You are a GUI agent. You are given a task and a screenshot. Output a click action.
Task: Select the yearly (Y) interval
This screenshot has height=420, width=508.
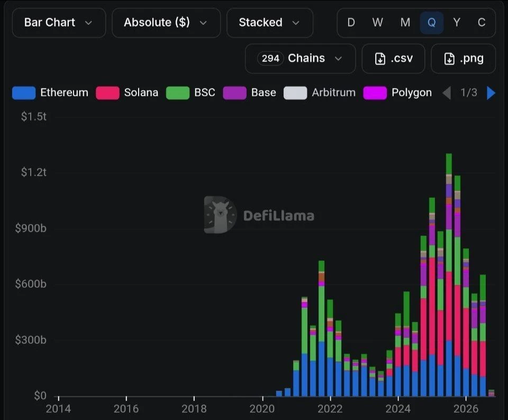(x=457, y=23)
